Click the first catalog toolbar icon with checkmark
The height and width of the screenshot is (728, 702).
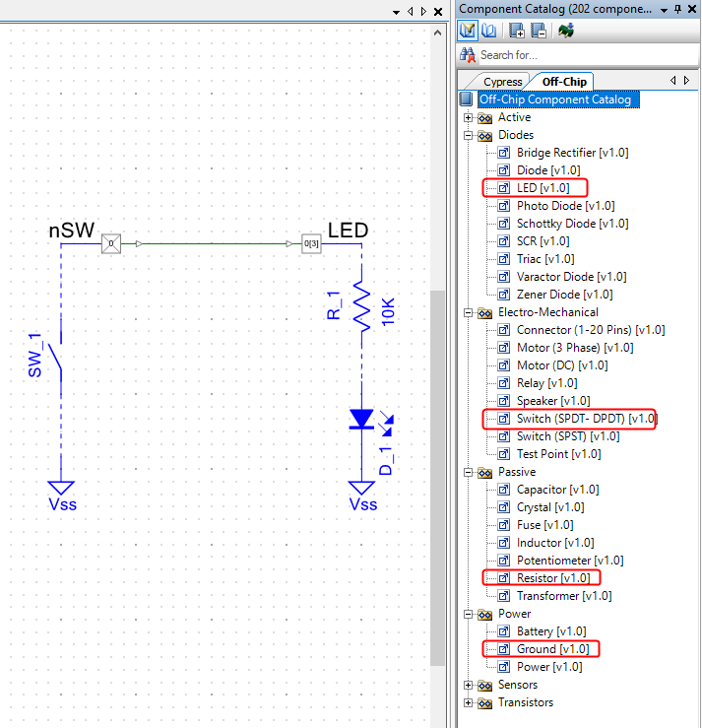[x=469, y=31]
